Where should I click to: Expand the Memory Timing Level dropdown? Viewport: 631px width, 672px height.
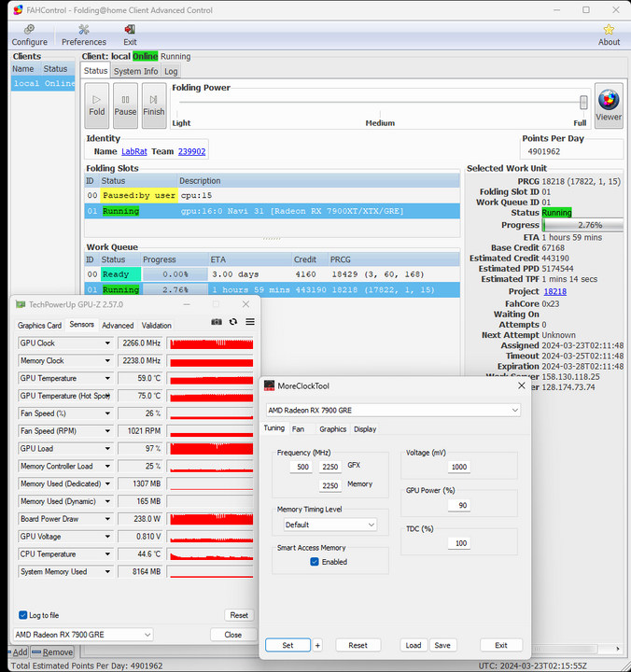click(x=330, y=525)
